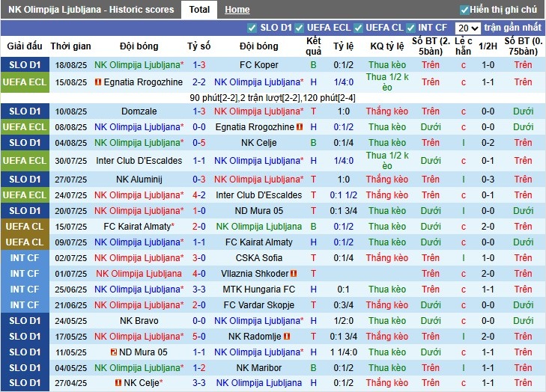
Task: Click red card icon beside Egnatia Rrogozhine 15/08/25
Action: (98, 82)
